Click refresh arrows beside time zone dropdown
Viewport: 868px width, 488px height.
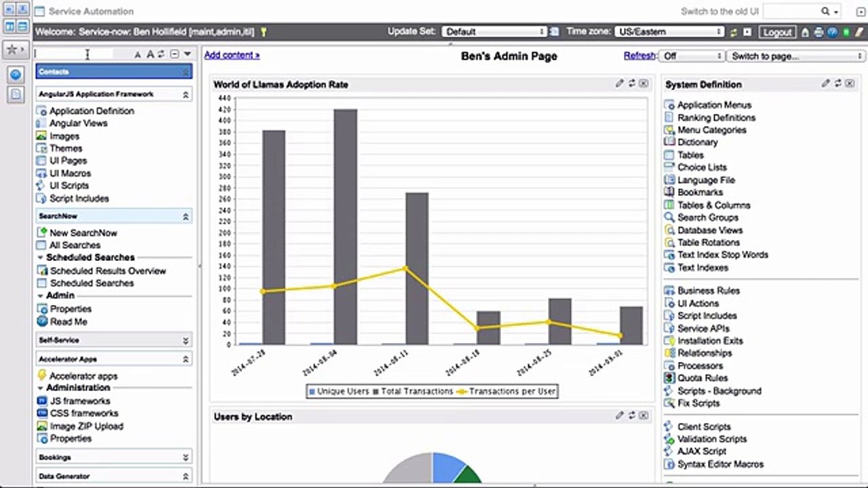pyautogui.click(x=734, y=32)
